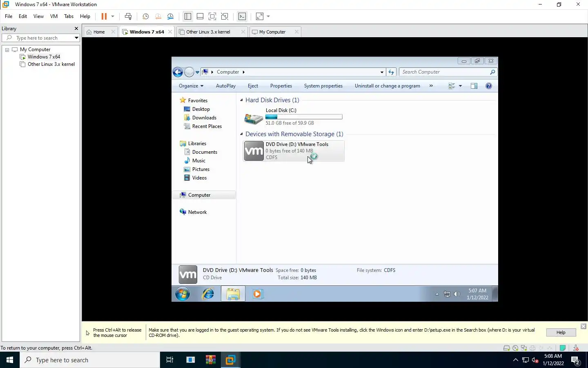This screenshot has width=588, height=368.
Task: Click System properties in the toolbar
Action: (x=323, y=86)
